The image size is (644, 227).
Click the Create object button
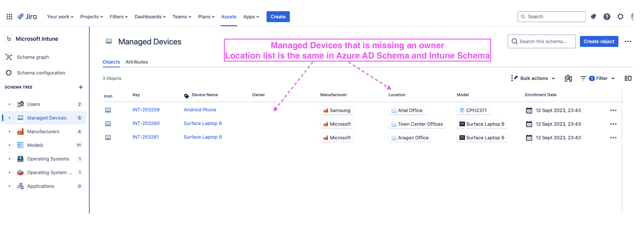coord(599,41)
